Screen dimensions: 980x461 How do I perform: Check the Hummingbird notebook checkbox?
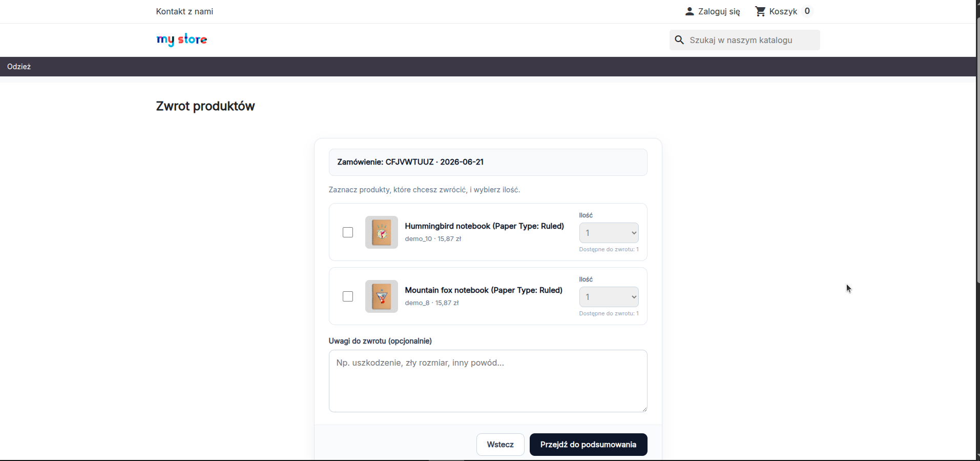pos(348,232)
